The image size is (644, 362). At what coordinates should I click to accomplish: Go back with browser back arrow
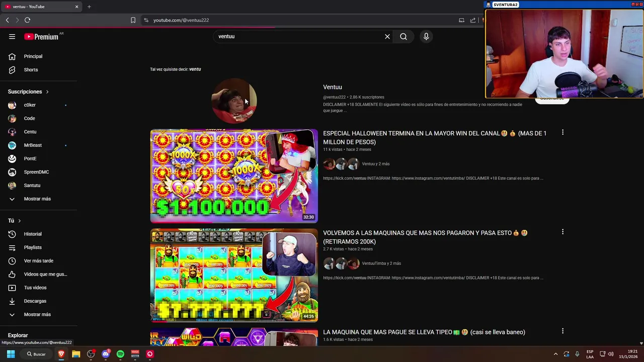(7, 20)
